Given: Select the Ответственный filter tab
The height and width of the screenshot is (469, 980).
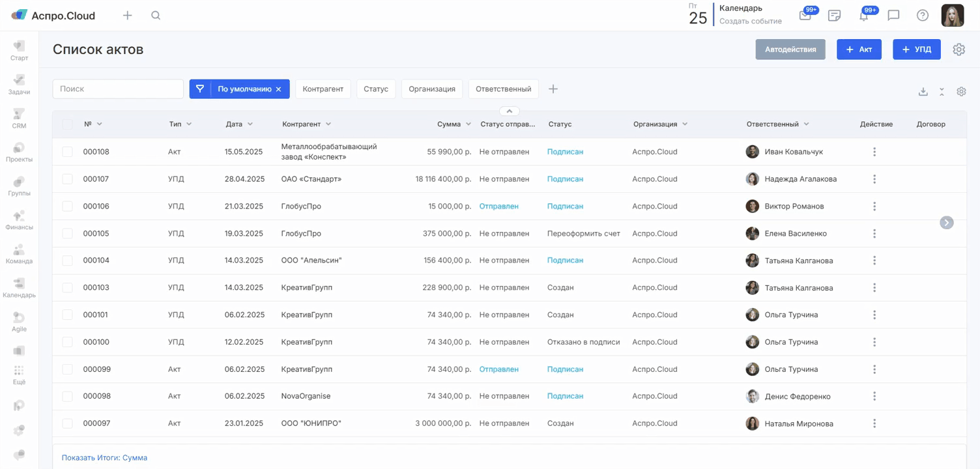Looking at the screenshot, I should pos(503,89).
